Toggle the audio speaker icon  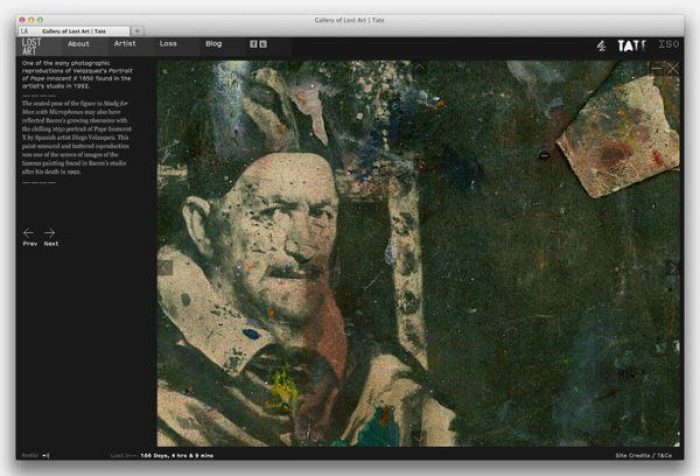point(46,456)
